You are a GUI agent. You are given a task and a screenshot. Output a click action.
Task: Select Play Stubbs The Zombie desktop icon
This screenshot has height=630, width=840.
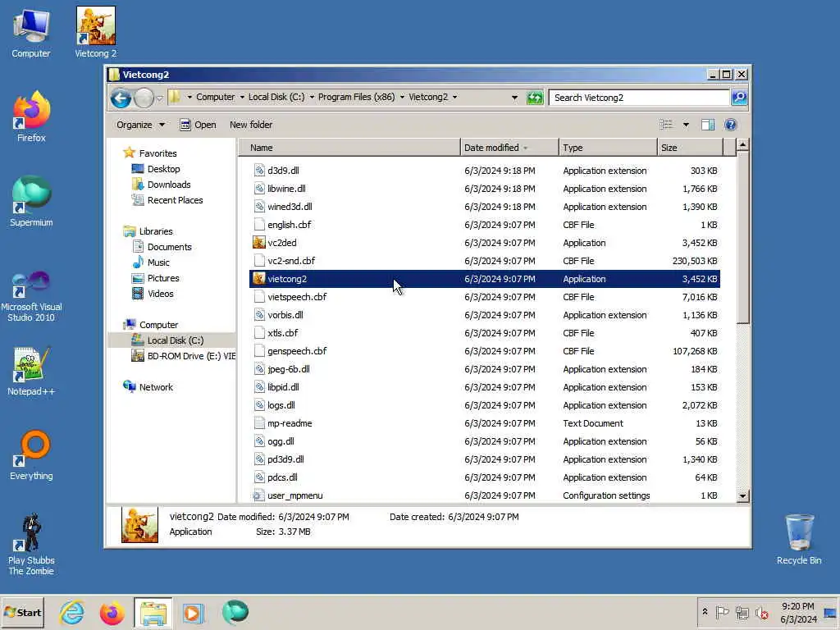(x=31, y=545)
